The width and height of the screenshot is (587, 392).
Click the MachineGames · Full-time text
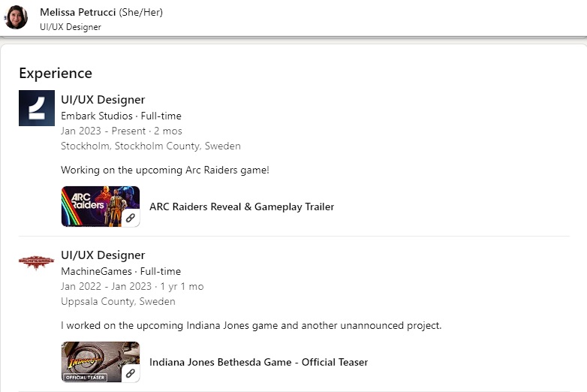[x=121, y=271]
